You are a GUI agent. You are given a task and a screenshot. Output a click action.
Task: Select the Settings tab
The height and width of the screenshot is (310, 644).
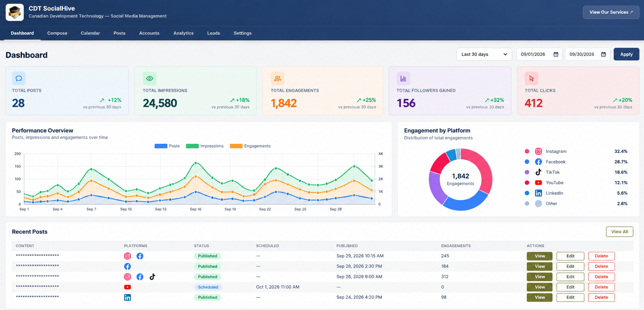pyautogui.click(x=243, y=33)
